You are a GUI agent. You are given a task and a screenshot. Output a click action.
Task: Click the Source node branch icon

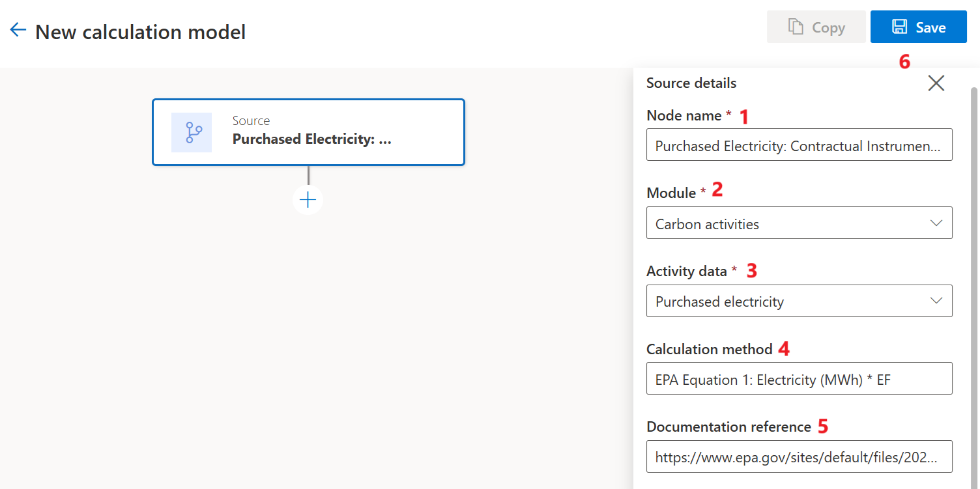coord(191,132)
